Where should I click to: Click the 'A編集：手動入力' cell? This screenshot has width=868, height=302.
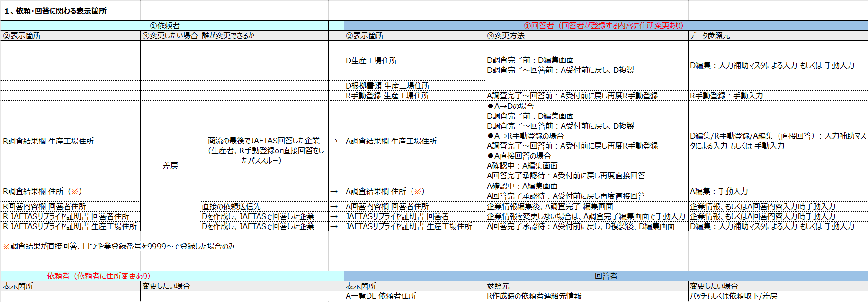[x=719, y=191]
